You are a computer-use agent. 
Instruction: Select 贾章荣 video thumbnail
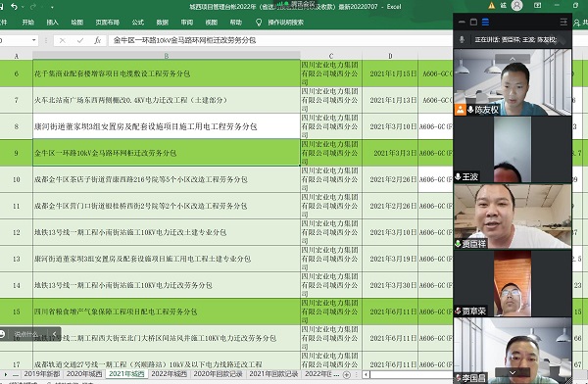click(x=513, y=283)
